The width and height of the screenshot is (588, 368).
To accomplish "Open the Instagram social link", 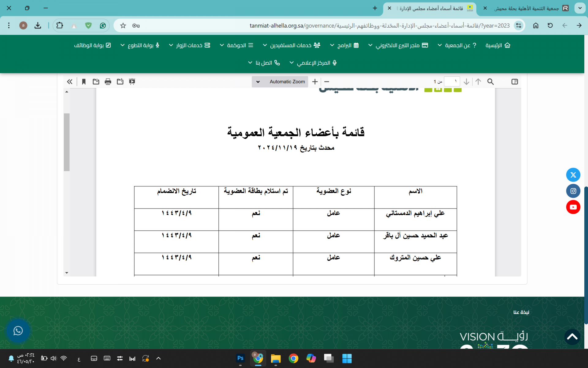I will (x=573, y=191).
